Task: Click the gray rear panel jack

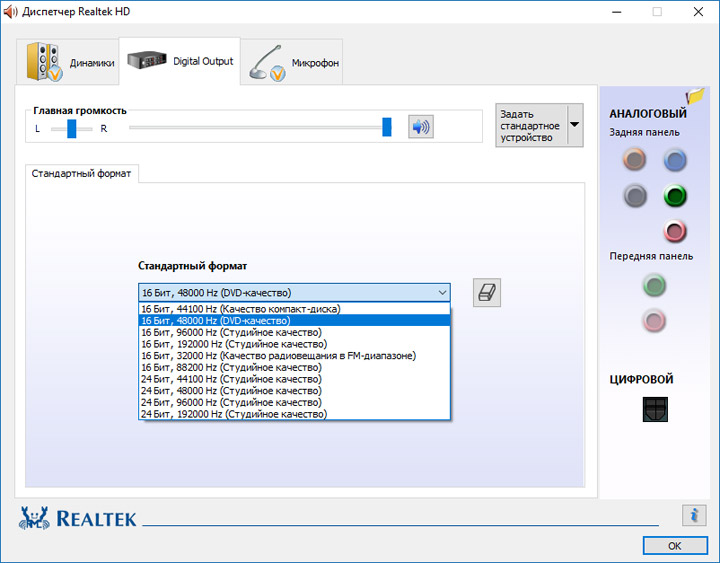Action: pyautogui.click(x=635, y=196)
